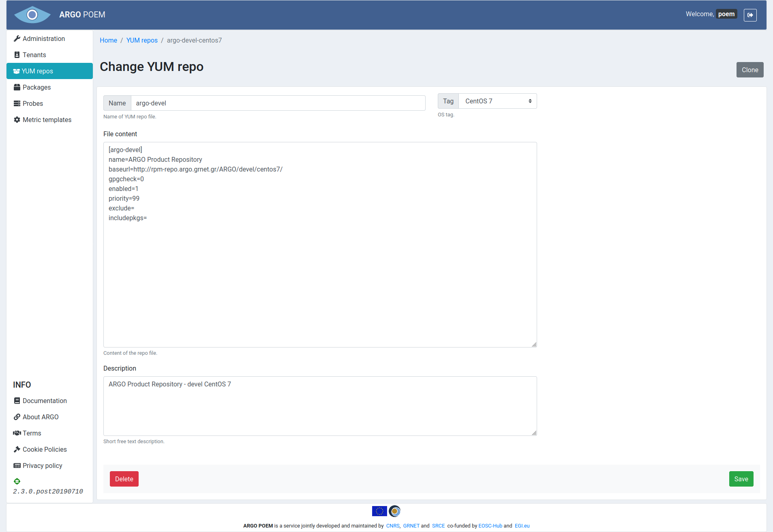Click the Privacy policy card icon
Screen dimensions: 773x532
coord(17,466)
